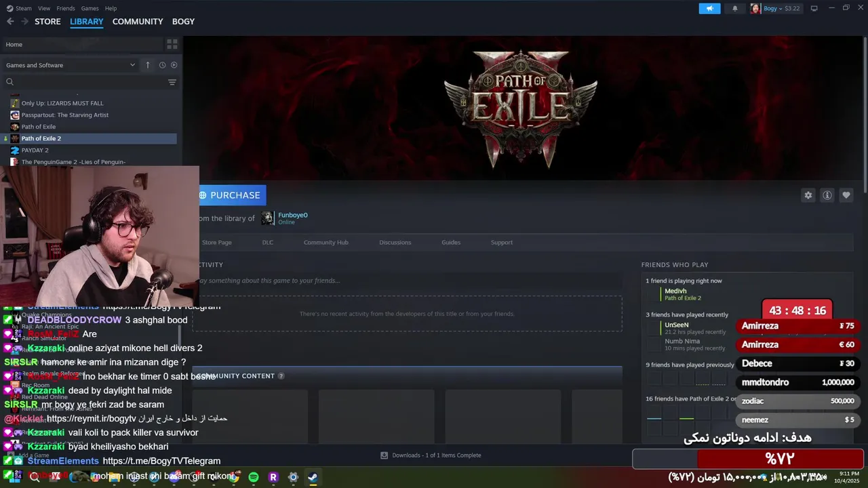Expand the Games and Software dropdown
The width and height of the screenshot is (868, 488).
point(71,65)
